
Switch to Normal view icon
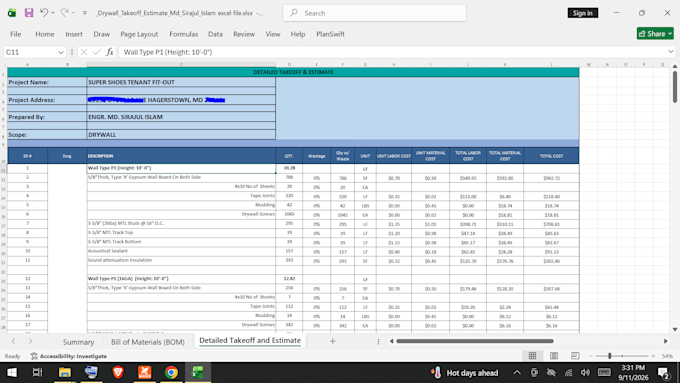(533, 356)
